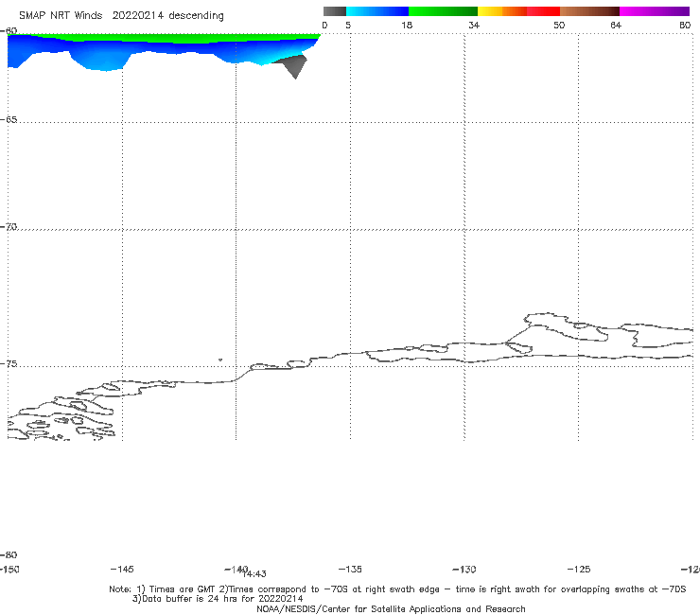Click the latitude label '-65'
Viewport: 700px width, 615px height.
click(x=9, y=119)
